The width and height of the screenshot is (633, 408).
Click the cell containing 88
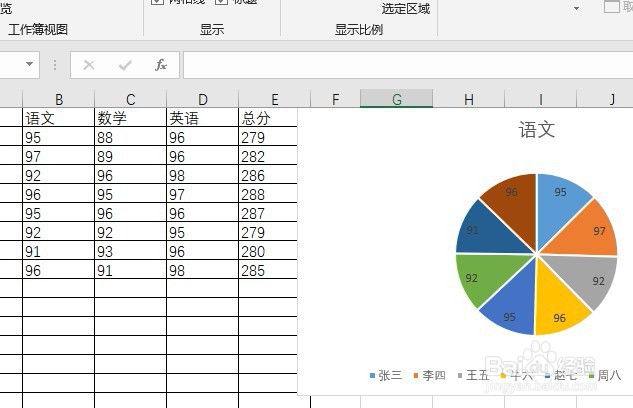130,137
